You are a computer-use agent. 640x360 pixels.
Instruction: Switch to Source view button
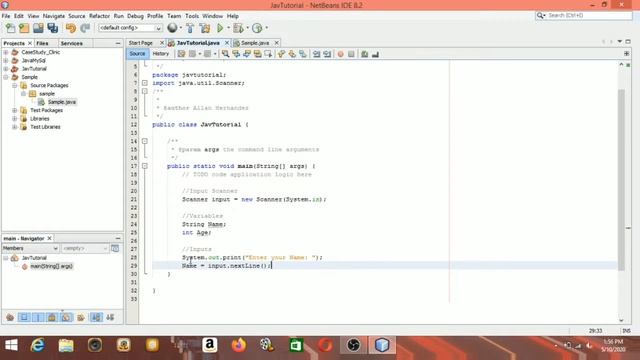(137, 53)
